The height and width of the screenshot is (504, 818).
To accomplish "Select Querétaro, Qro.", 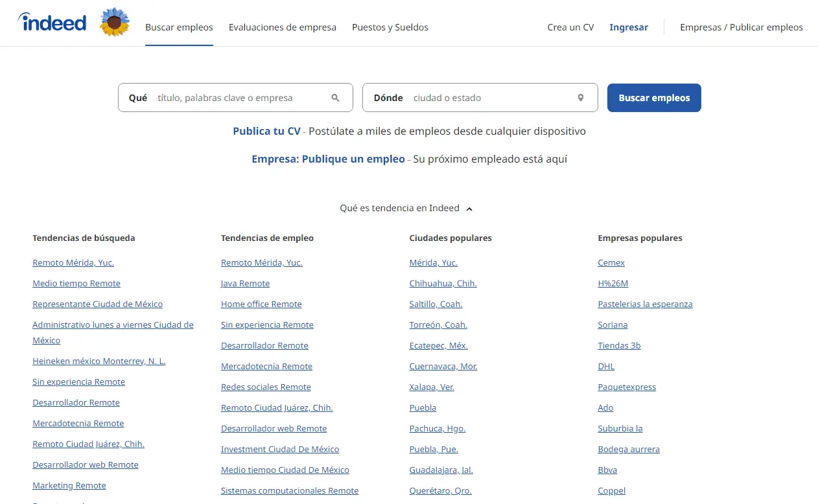I will click(x=441, y=490).
